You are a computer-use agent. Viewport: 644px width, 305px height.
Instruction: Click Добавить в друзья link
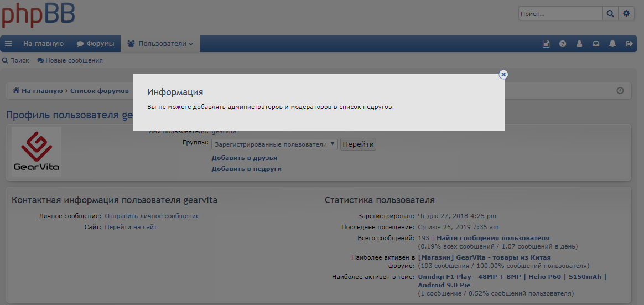pos(245,158)
